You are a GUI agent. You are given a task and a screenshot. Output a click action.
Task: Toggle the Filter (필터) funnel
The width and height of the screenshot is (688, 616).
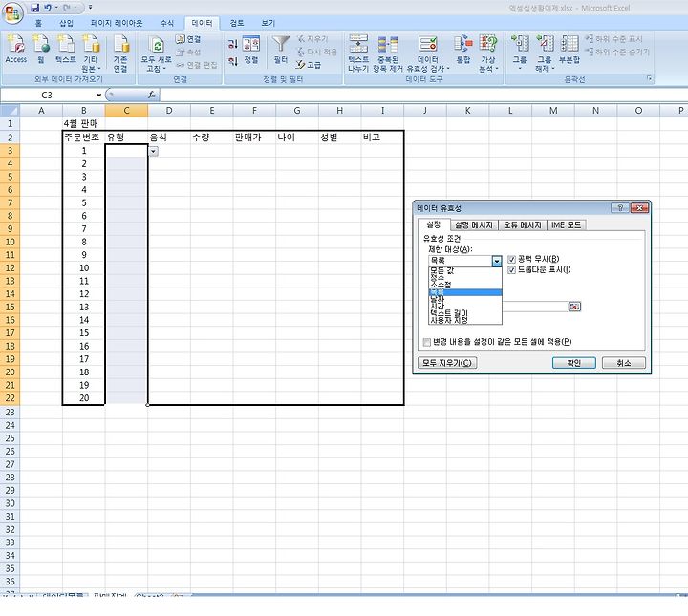(280, 49)
